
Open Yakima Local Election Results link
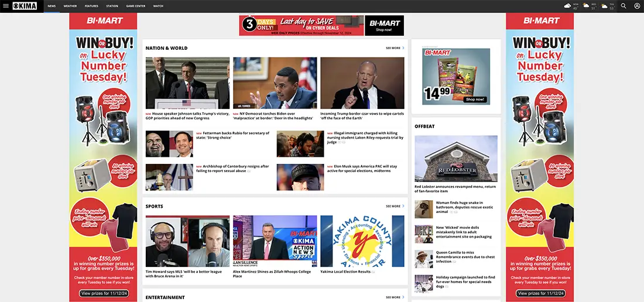(345, 272)
